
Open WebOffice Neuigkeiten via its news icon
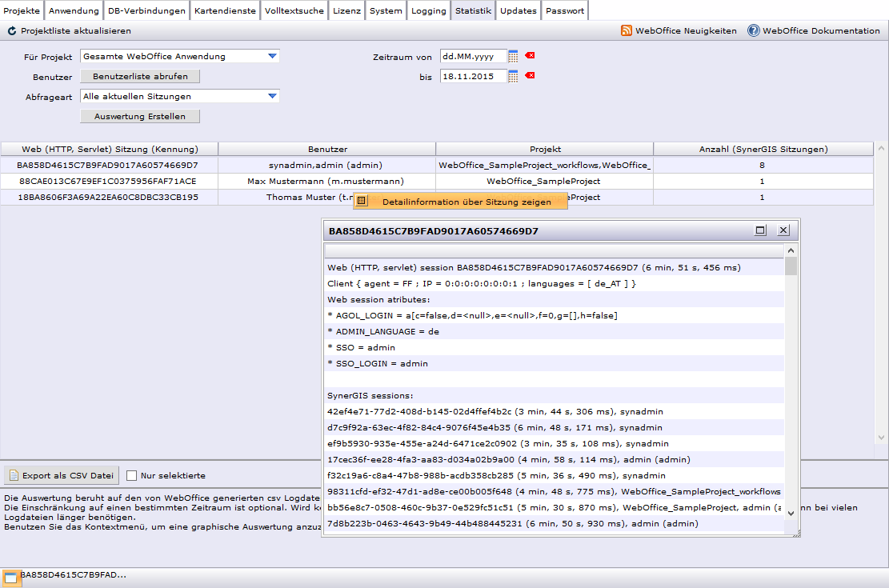pyautogui.click(x=627, y=30)
